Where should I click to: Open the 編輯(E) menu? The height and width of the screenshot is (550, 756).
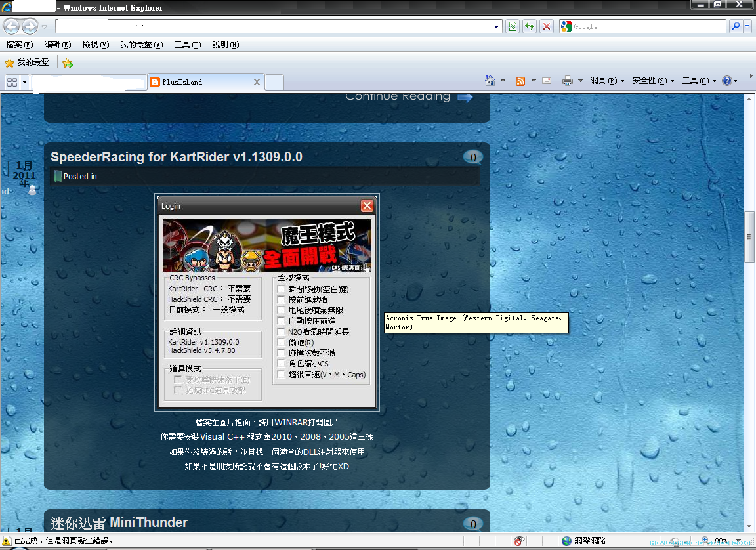(57, 45)
